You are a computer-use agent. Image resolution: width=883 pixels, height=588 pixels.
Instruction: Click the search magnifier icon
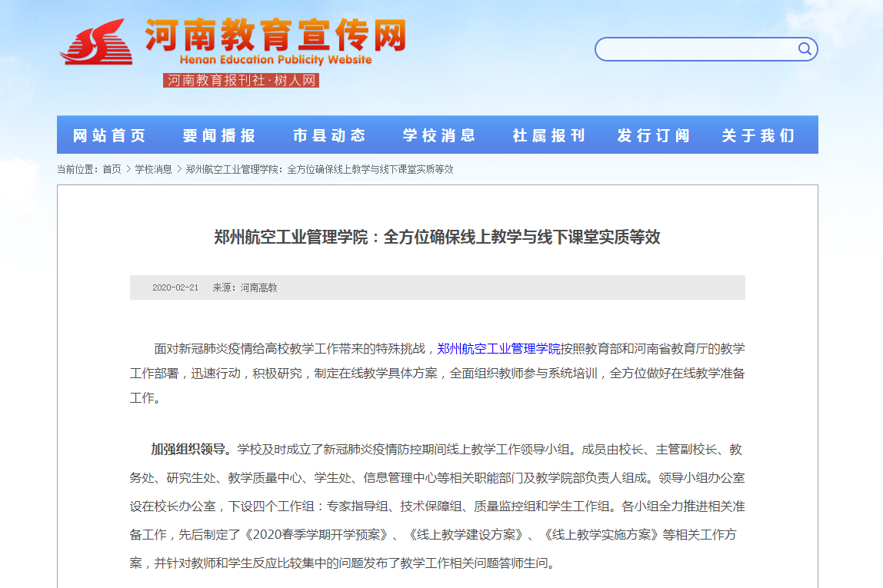tap(805, 49)
